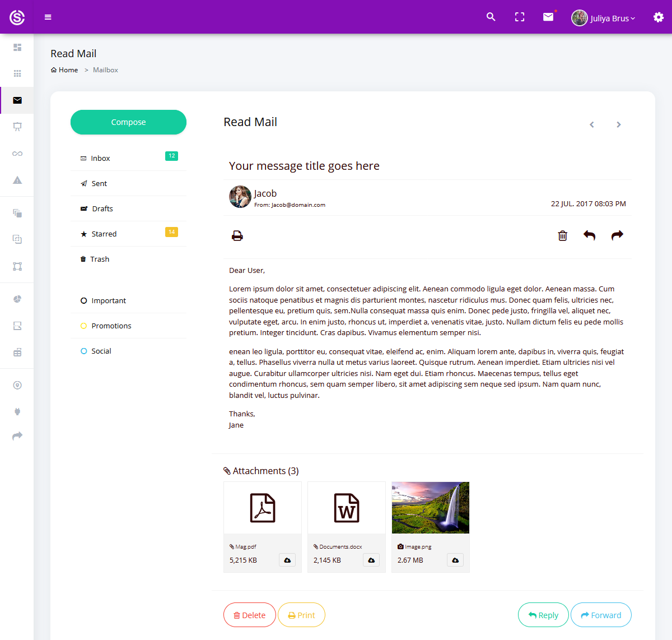Follow the Home breadcrumb link
Screen dimensions: 672x640
[64, 69]
